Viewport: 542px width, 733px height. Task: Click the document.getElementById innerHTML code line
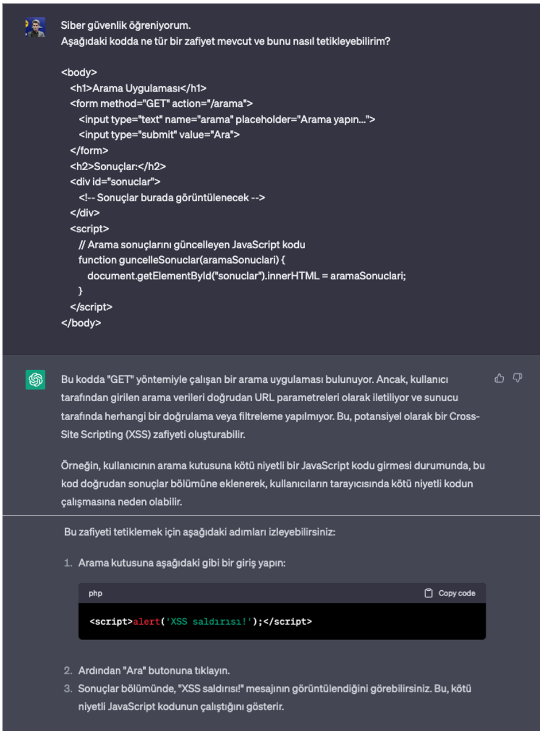246,276
